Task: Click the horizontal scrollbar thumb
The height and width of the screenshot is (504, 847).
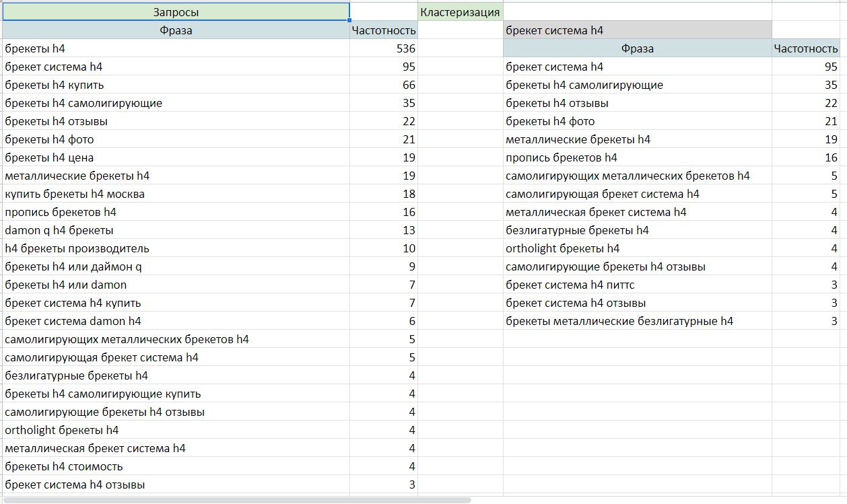Action: pyautogui.click(x=238, y=500)
